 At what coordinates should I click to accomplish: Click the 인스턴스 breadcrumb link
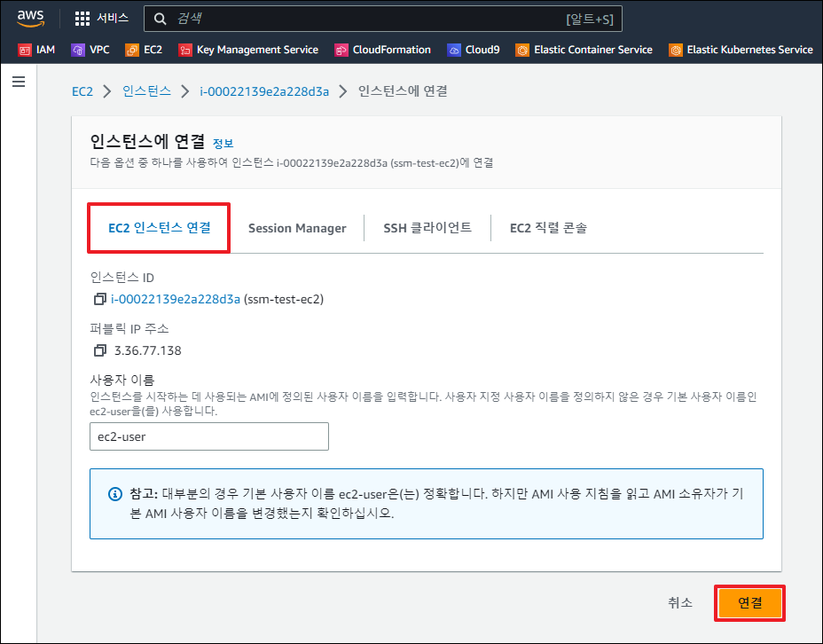click(146, 91)
